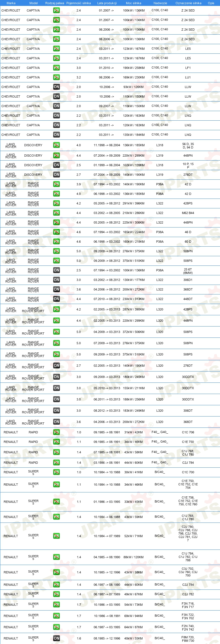Click petrol icon in Range Rover 60 D row
The height and width of the screenshot is (644, 220).
pyautogui.click(x=56, y=242)
